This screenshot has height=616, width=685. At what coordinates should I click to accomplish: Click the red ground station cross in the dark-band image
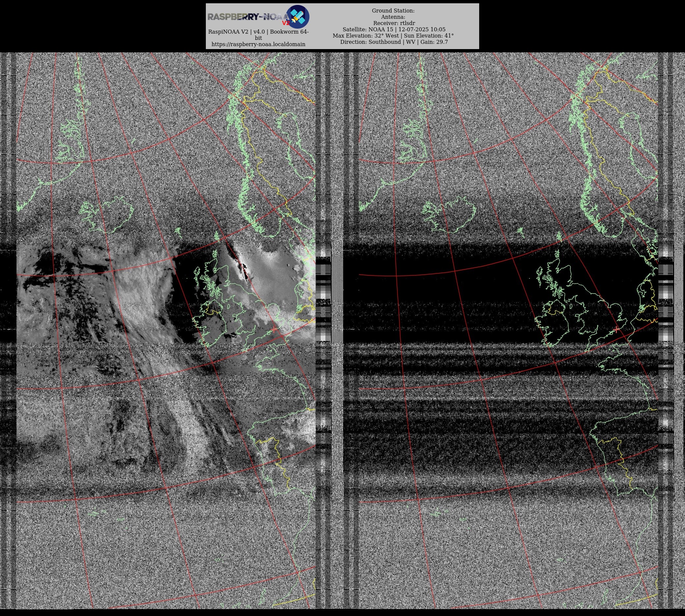[616, 329]
